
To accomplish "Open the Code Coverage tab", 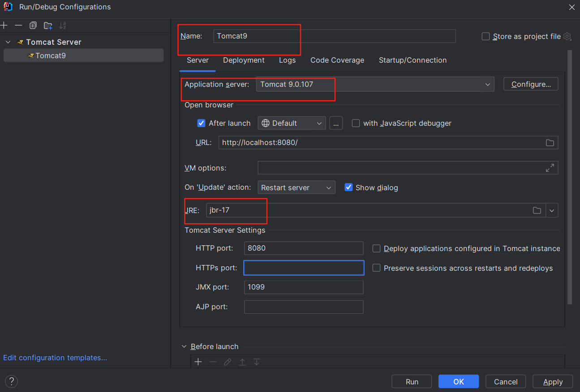I will point(337,60).
